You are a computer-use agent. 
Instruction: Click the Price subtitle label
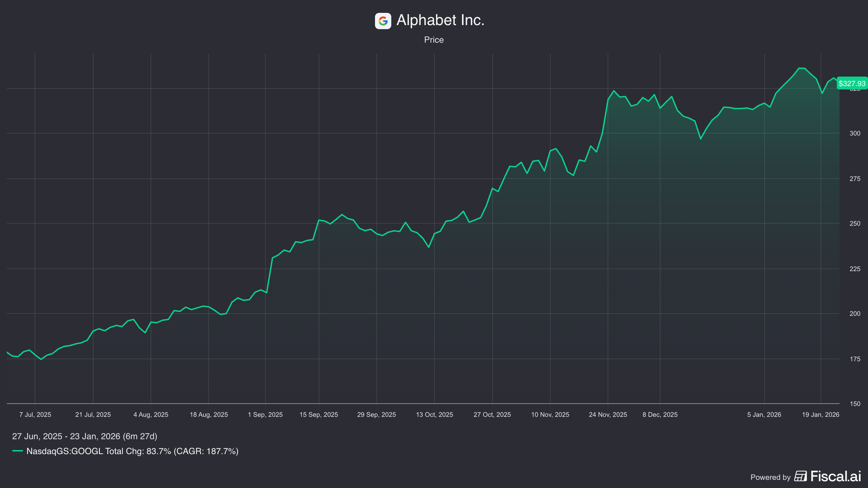coord(434,40)
